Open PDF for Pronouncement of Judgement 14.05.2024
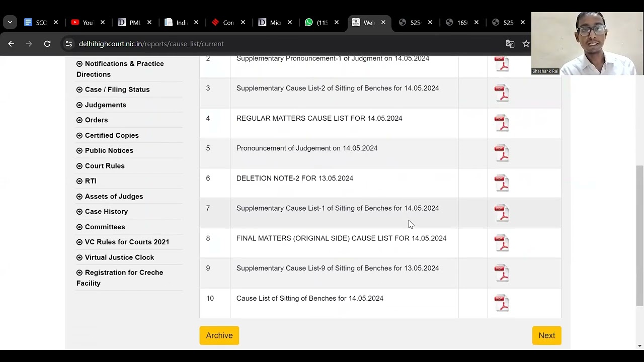 point(502,153)
